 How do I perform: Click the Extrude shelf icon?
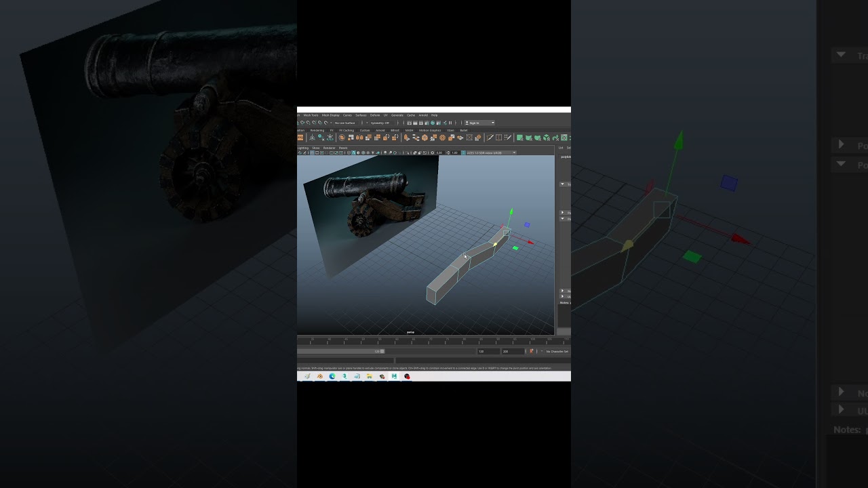[x=407, y=137]
